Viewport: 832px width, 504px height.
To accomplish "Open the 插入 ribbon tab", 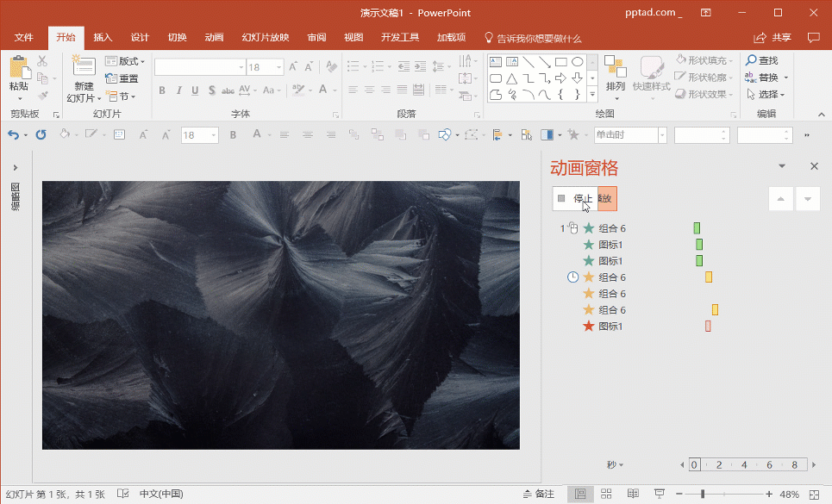I will coord(102,37).
